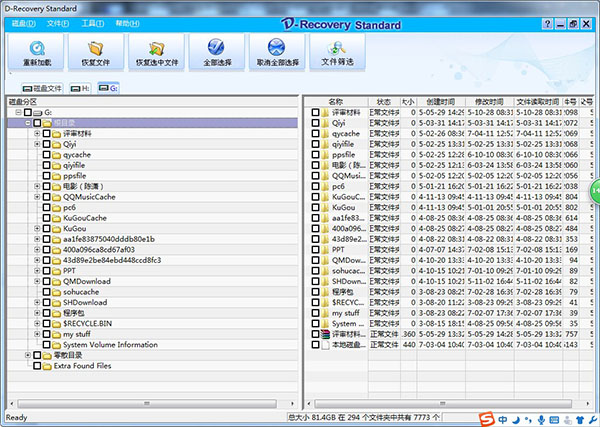Check the my stuff checkbox in file list
The width and height of the screenshot is (600, 427).
[x=315, y=313]
